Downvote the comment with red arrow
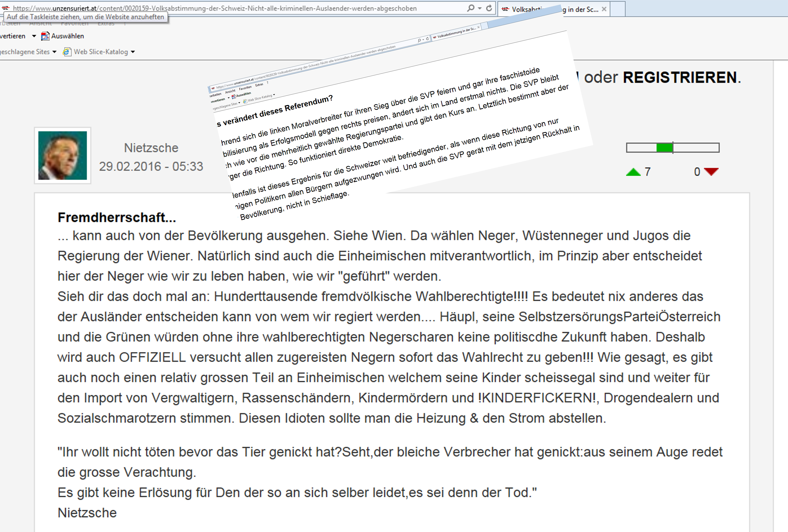The height and width of the screenshot is (532, 788). pyautogui.click(x=711, y=172)
